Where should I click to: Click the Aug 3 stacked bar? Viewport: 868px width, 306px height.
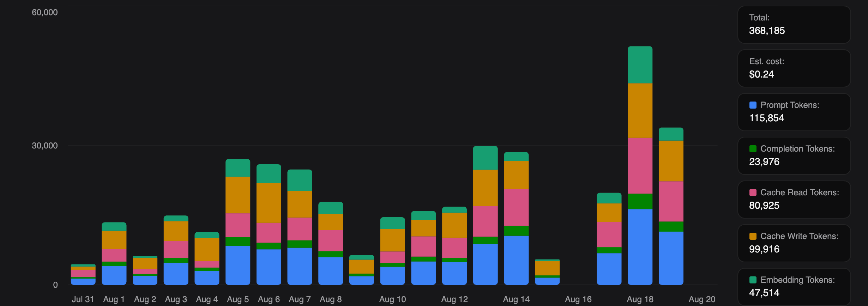[x=176, y=250]
